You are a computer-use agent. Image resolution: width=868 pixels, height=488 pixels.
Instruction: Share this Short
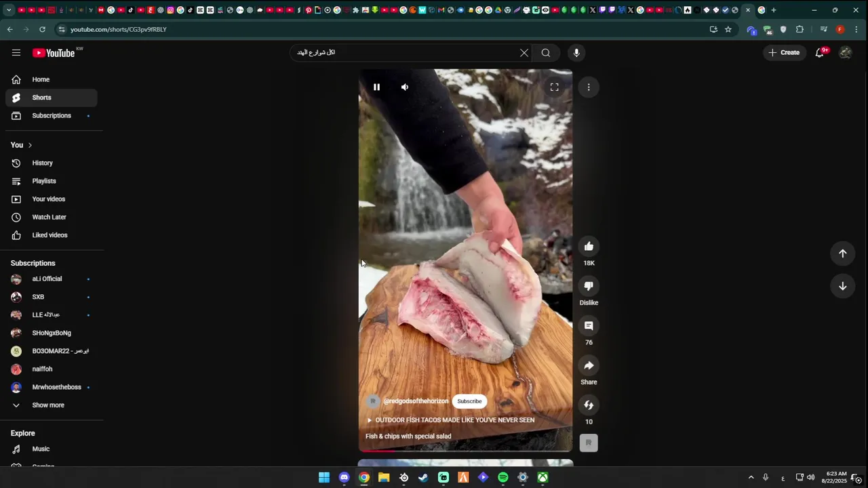pos(589,365)
